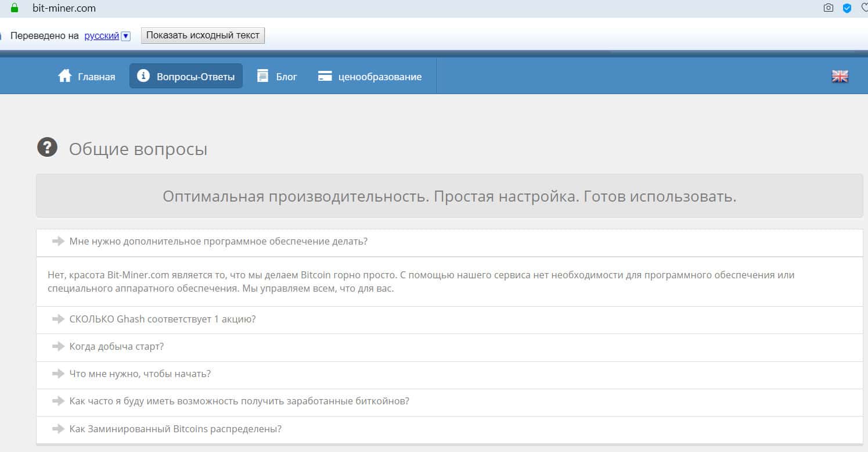Open the ценообразование menu item
This screenshot has height=452, width=868.
[x=380, y=77]
